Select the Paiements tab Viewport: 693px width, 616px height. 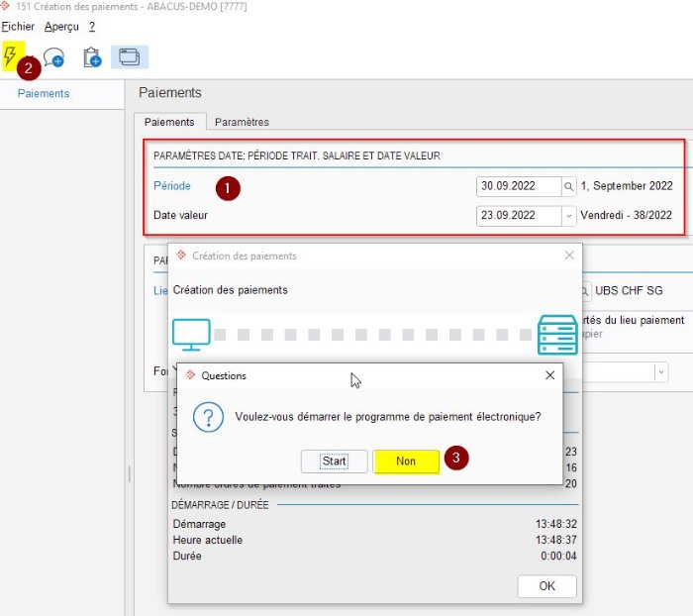pos(169,122)
